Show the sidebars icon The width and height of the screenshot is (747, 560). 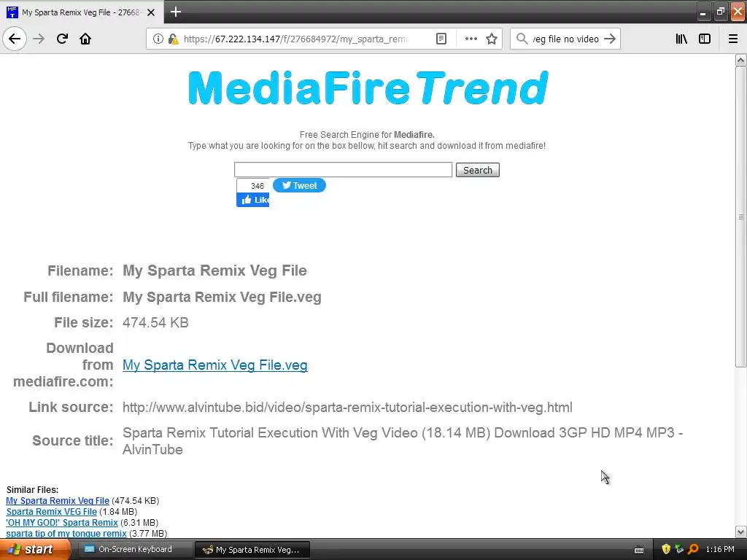tap(705, 39)
